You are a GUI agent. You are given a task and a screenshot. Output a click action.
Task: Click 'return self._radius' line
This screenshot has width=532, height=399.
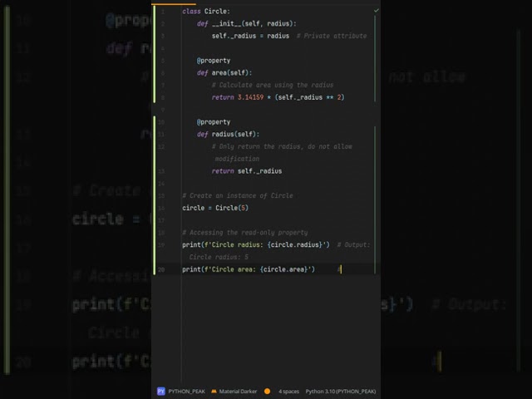tap(247, 171)
